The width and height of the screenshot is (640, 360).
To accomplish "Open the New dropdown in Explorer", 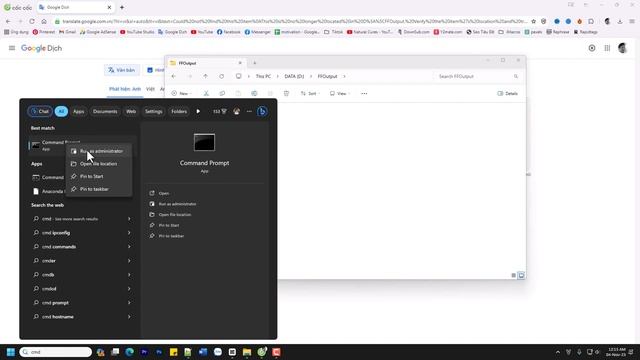I will 182,93.
